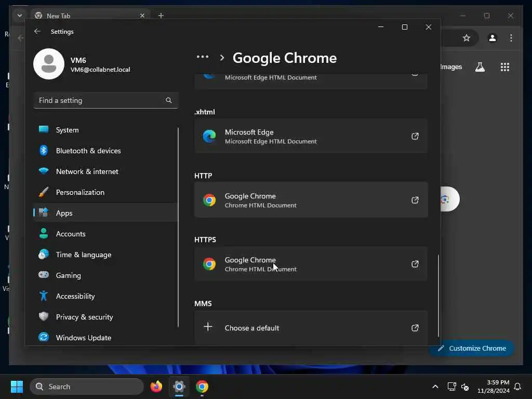Click the VM6 profile avatar

coord(49,64)
